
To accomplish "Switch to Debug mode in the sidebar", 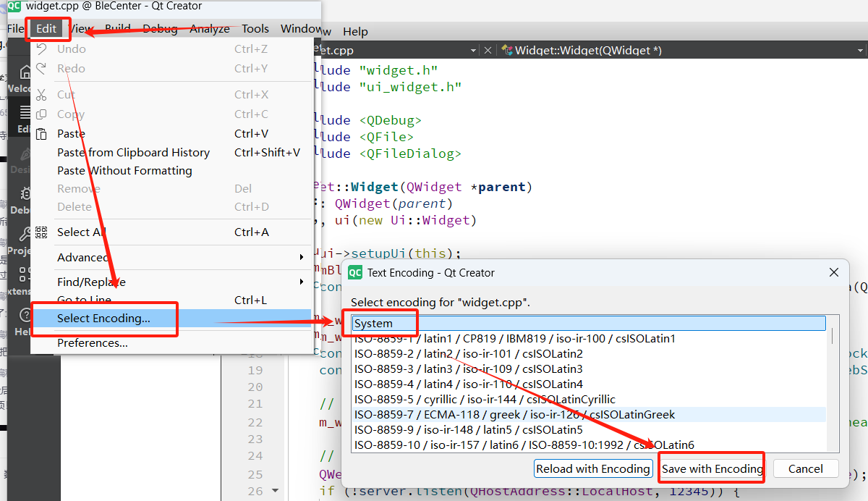I will click(x=20, y=201).
